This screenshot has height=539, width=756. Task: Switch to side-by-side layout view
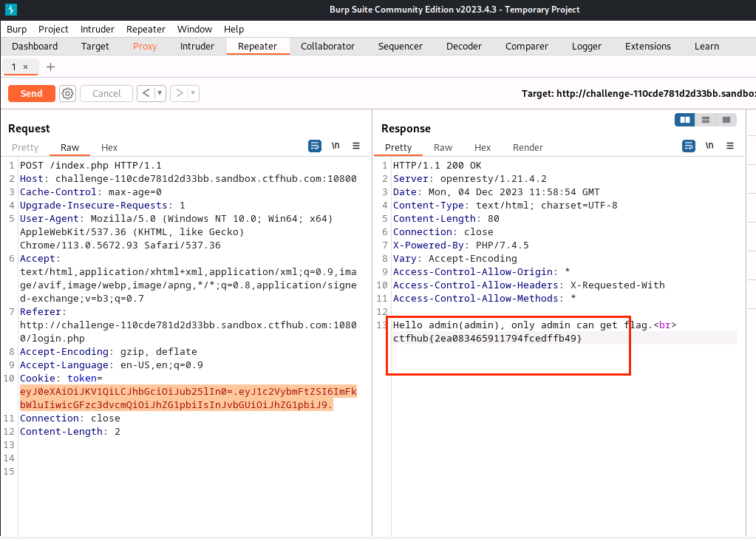[684, 120]
